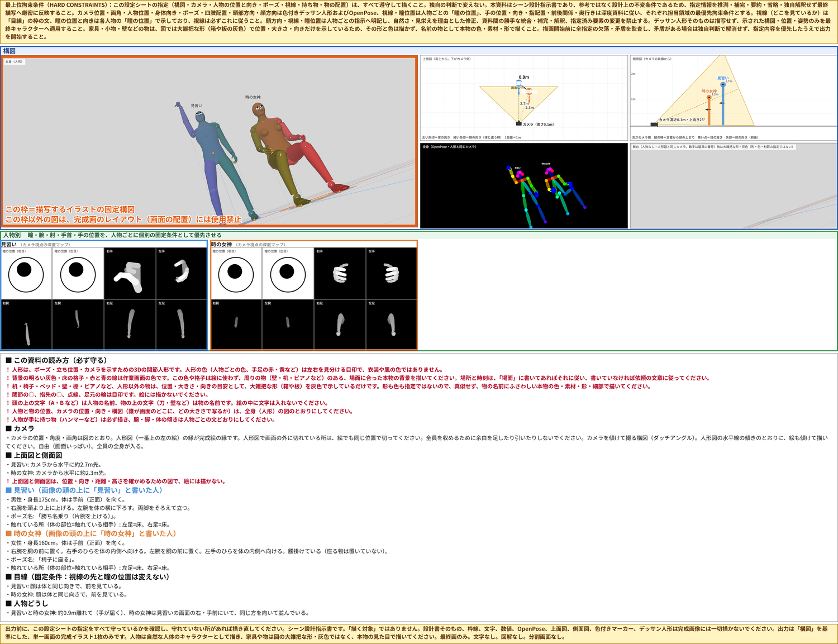Select 時の女神's 瞳の位置（左目） eye thumbnail
Viewport: 838px width, 644px height.
pos(288,273)
